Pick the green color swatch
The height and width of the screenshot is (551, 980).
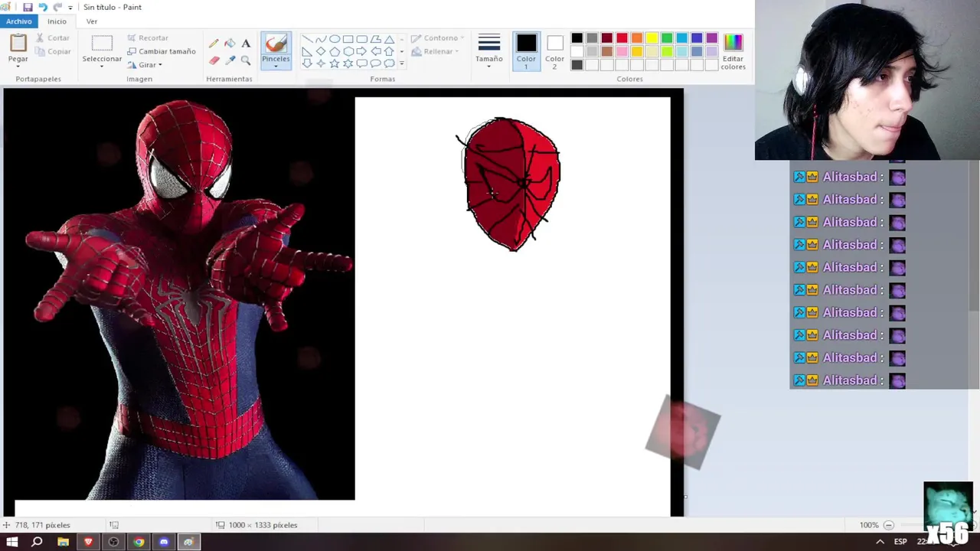(667, 38)
